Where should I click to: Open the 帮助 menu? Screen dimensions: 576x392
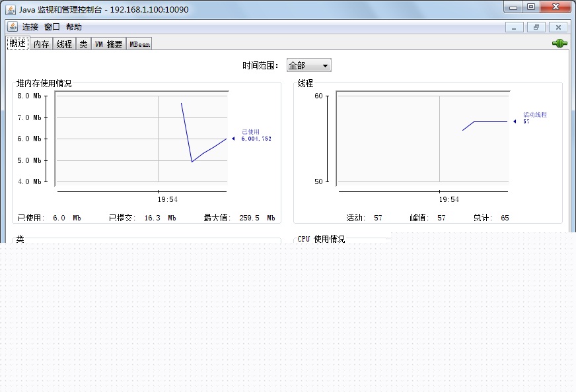(x=74, y=27)
